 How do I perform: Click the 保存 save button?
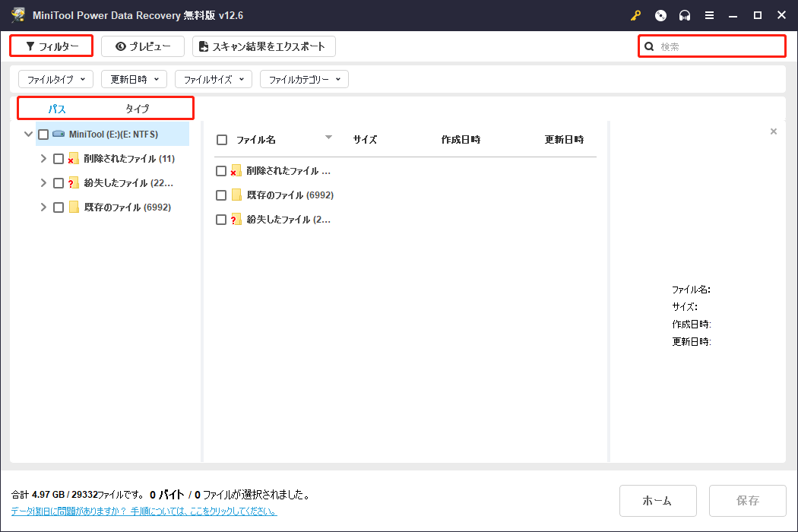[x=748, y=500]
